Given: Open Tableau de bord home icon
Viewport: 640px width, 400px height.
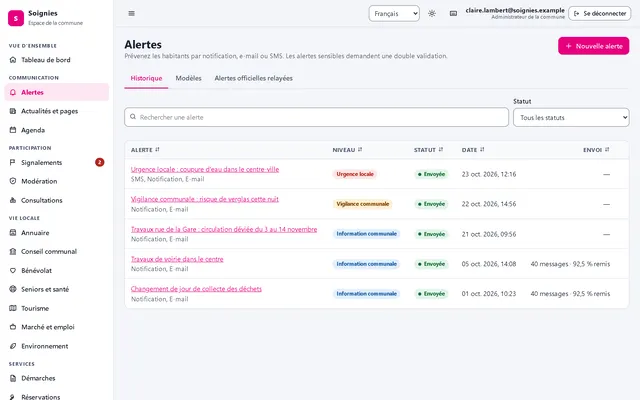Looking at the screenshot, I should (13, 60).
